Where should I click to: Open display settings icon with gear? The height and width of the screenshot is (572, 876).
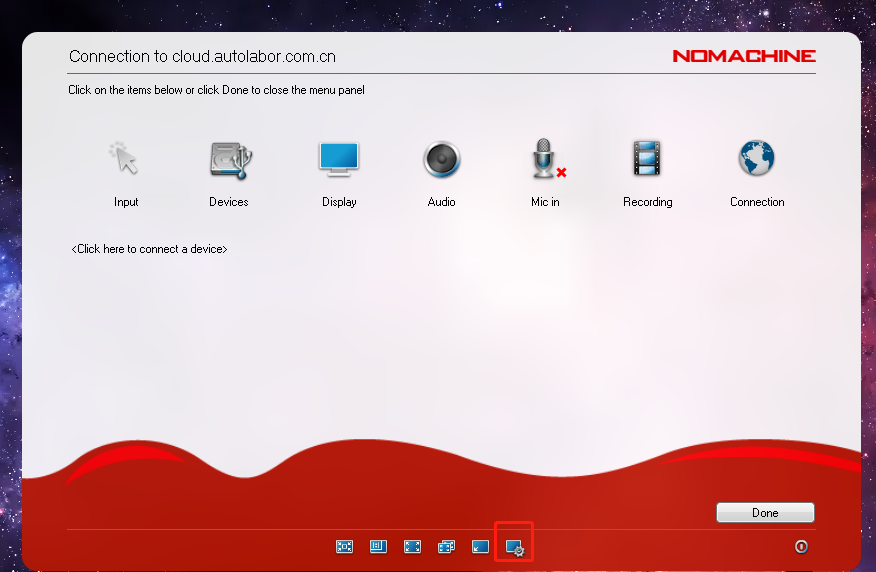point(514,547)
